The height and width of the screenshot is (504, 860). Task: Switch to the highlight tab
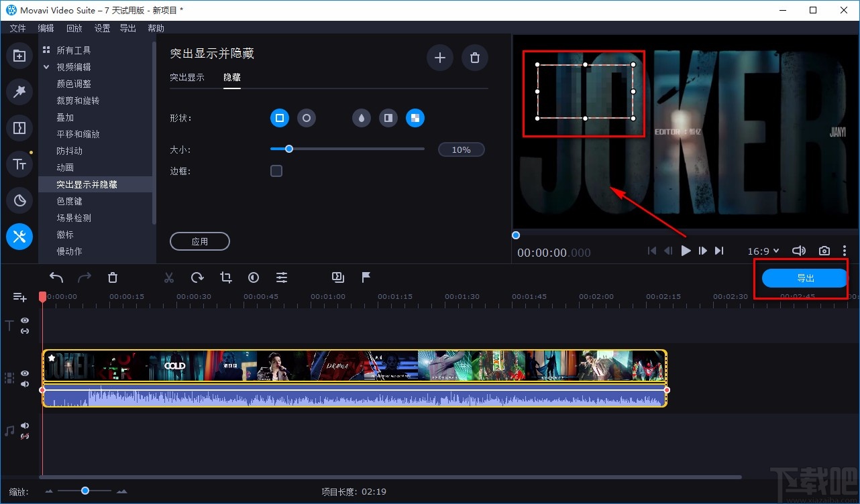[x=187, y=77]
